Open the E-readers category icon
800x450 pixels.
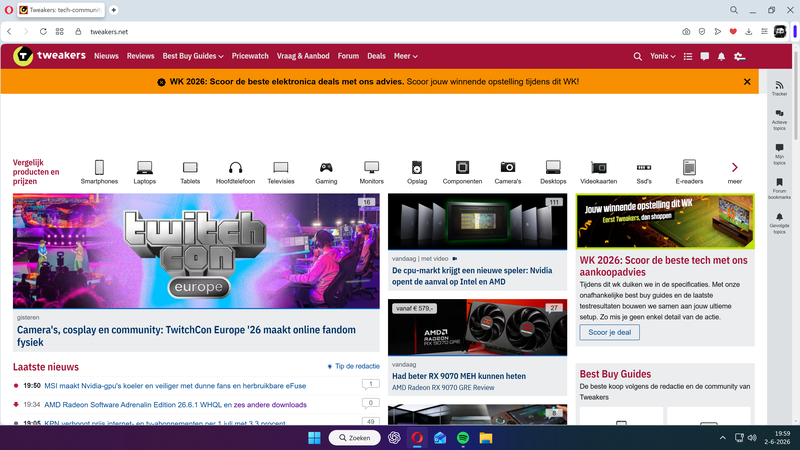click(689, 167)
